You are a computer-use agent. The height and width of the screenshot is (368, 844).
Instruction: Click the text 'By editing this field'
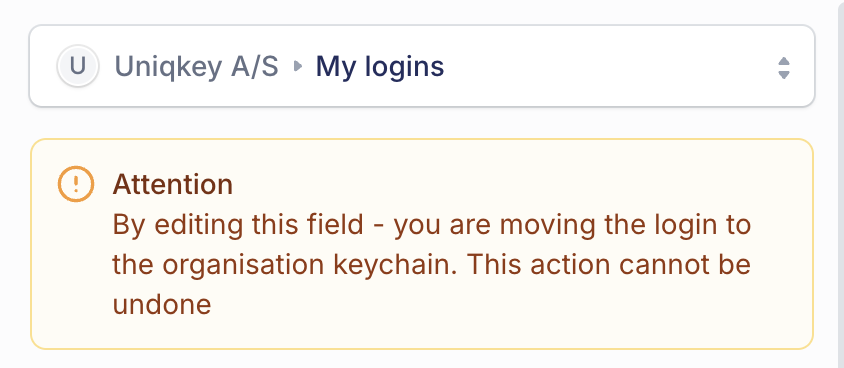click(x=238, y=225)
